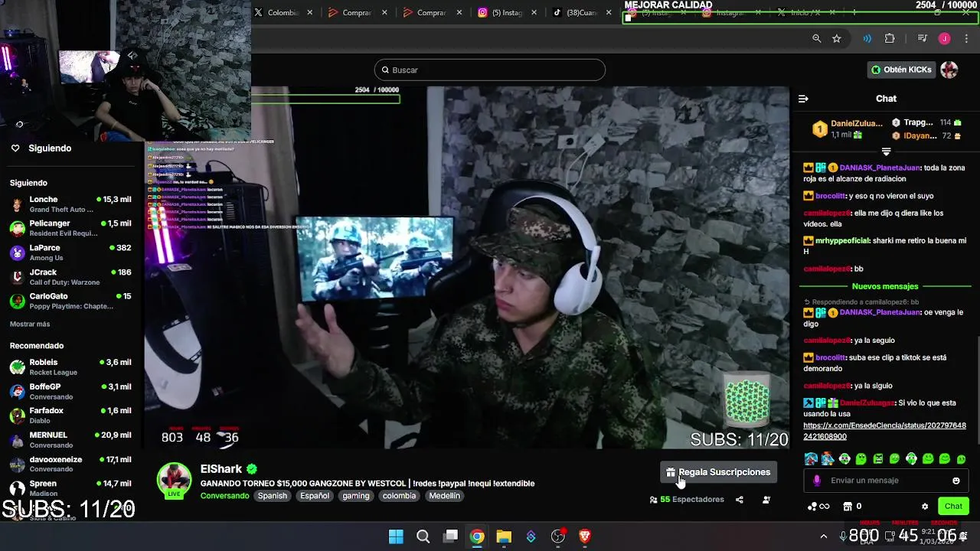Open the viewers list at 55 Espectadores
This screenshot has width=980, height=551.
pos(687,500)
